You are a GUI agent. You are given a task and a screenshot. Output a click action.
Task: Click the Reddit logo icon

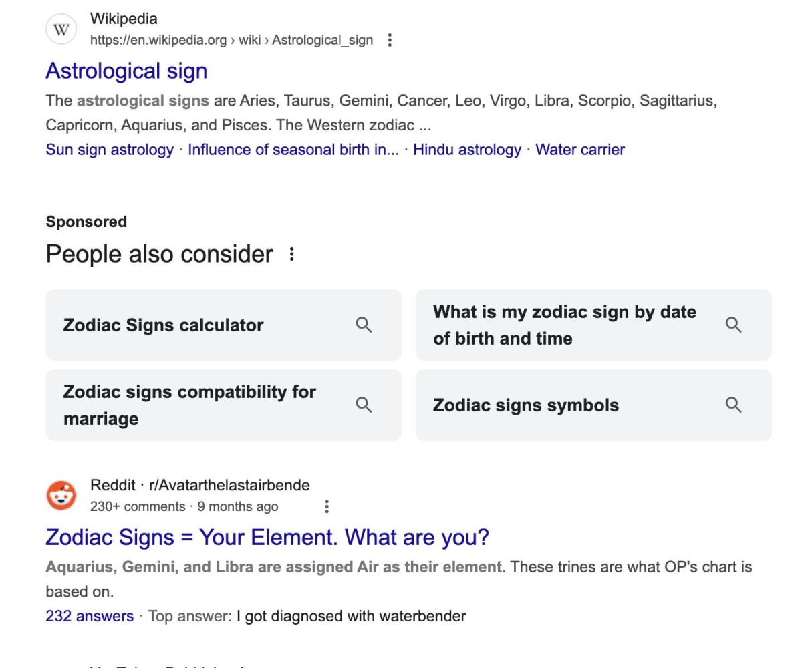(61, 496)
